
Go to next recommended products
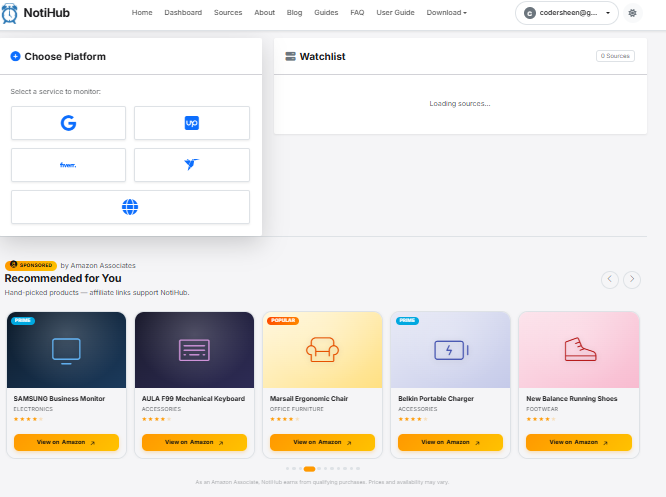(x=632, y=280)
